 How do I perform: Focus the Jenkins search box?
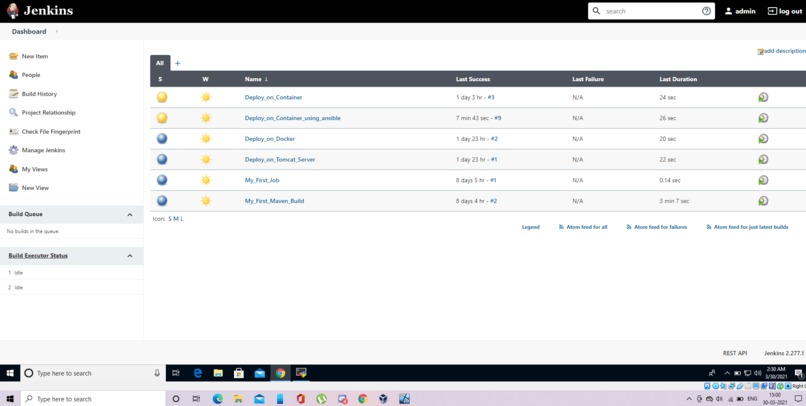point(651,11)
